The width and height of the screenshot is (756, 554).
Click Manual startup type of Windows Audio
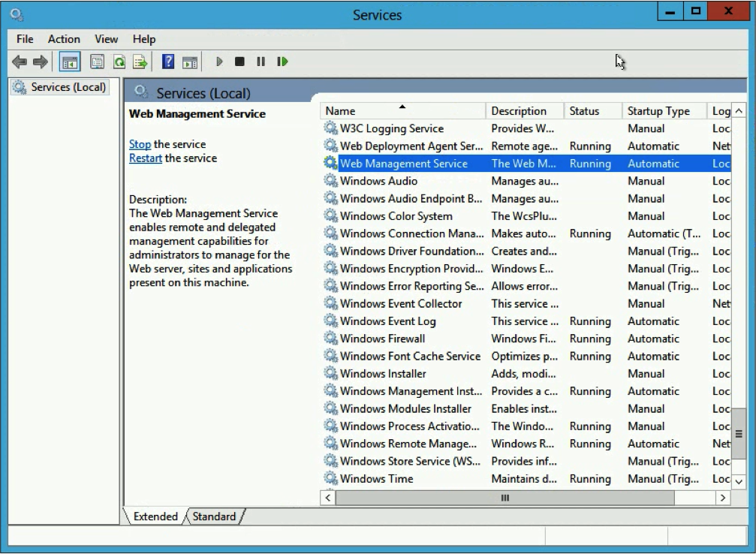646,181
